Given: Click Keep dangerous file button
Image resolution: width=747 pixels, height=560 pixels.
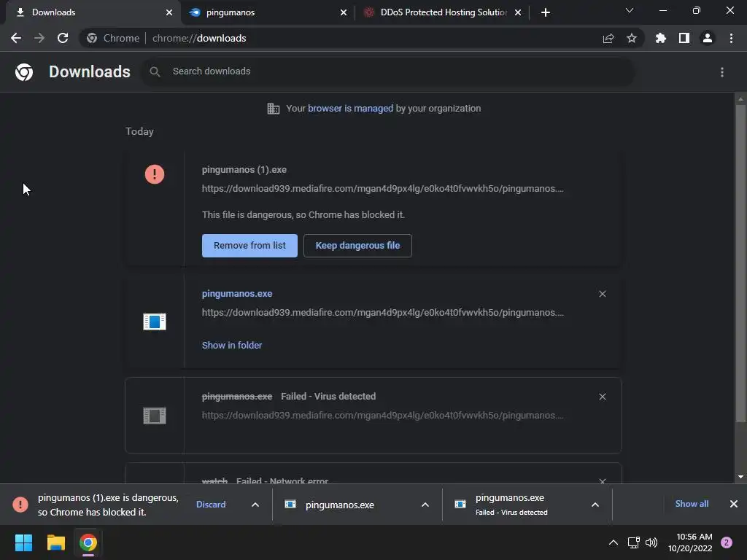Looking at the screenshot, I should (x=357, y=246).
